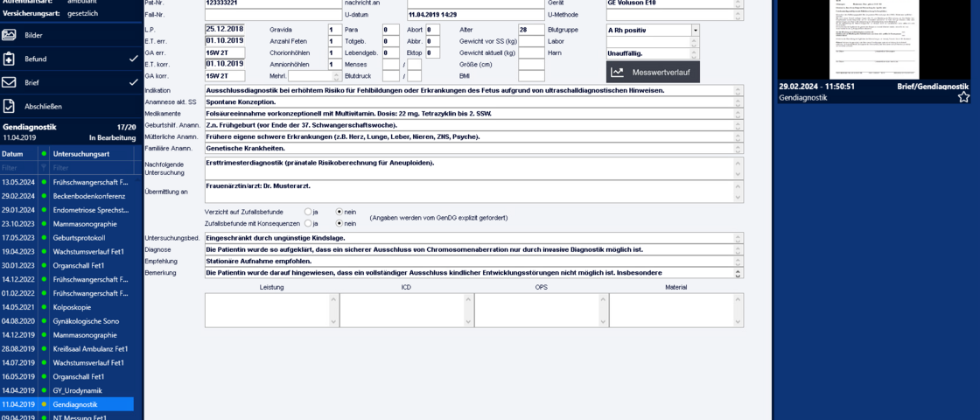
Task: Click the L.P. date field
Action: tap(224, 30)
